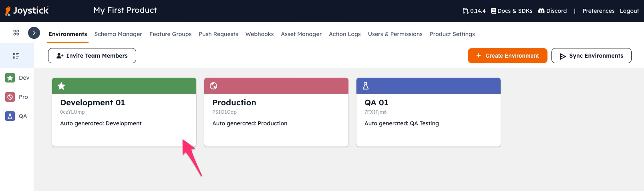Open the Development 01 environment card

[124, 112]
